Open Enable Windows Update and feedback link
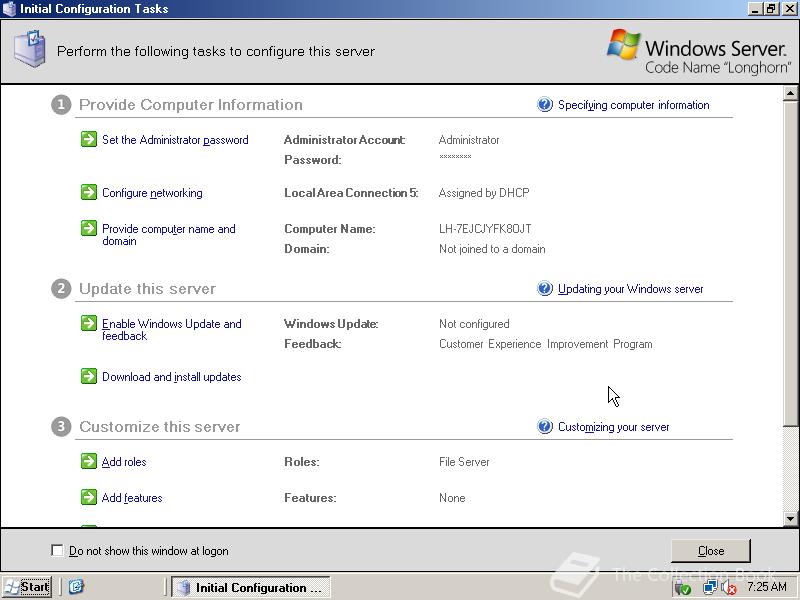Image resolution: width=800 pixels, height=600 pixels. (171, 330)
